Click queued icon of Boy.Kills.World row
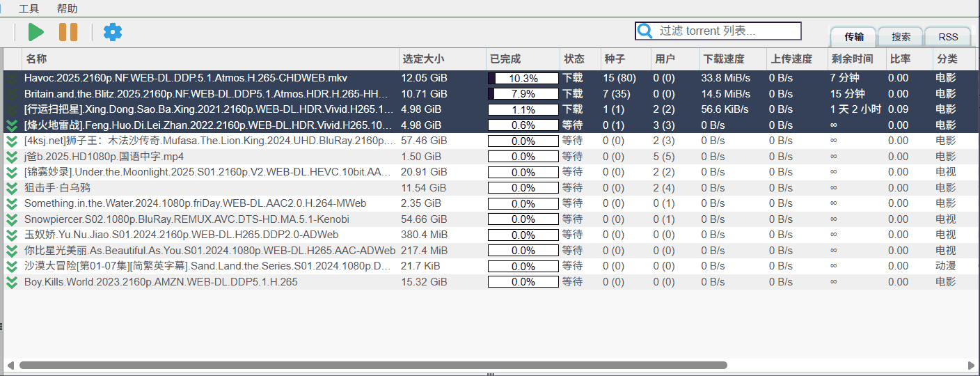This screenshot has width=980, height=376. click(12, 282)
